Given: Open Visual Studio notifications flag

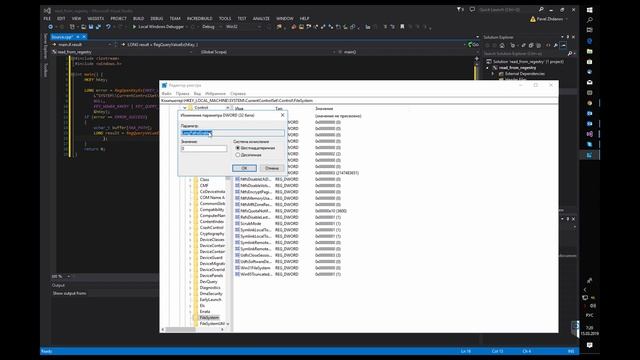Looking at the screenshot, I should pos(460,9).
